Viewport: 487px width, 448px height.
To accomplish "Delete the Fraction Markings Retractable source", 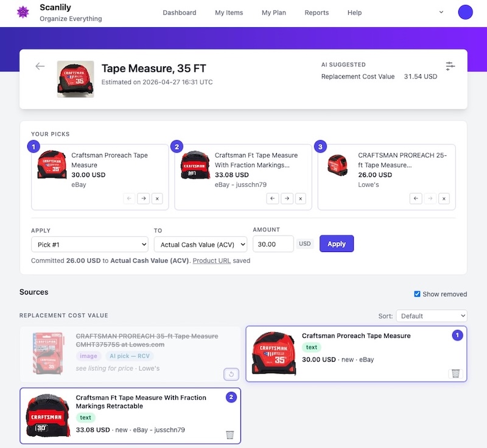I will pyautogui.click(x=230, y=435).
